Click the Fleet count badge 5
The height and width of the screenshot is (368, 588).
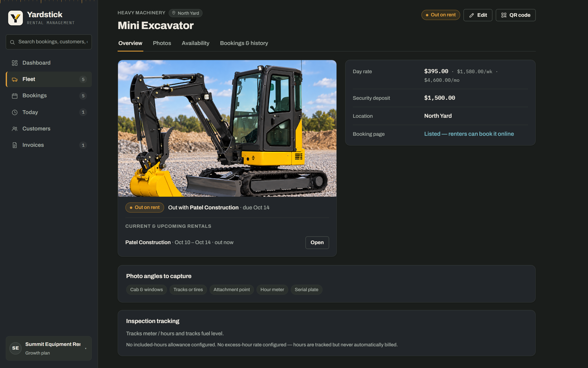pos(83,80)
